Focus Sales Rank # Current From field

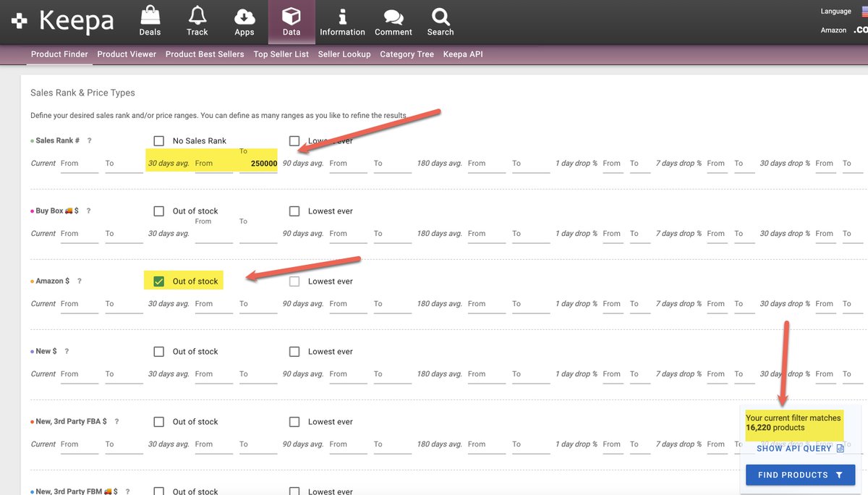(x=80, y=164)
